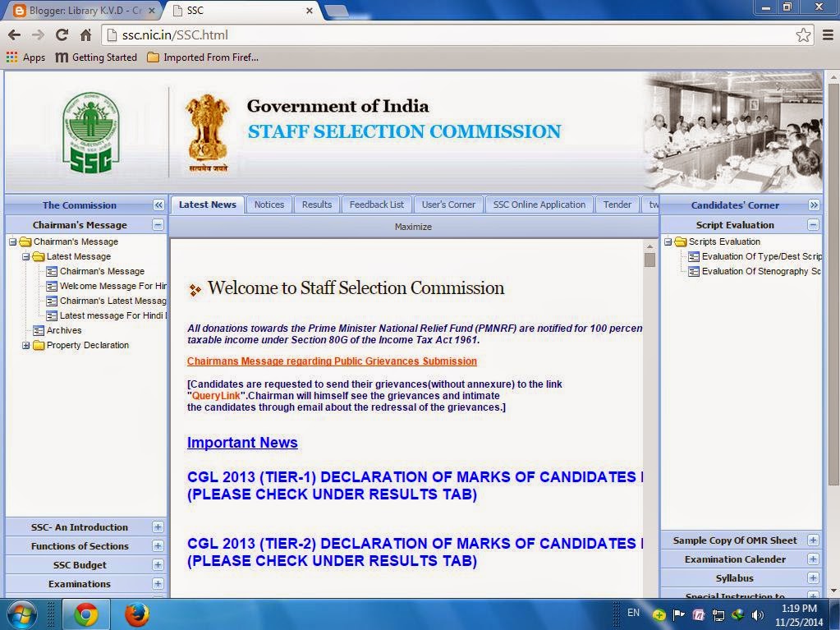
Task: Collapse the Script Evaluation section
Action: (x=813, y=224)
